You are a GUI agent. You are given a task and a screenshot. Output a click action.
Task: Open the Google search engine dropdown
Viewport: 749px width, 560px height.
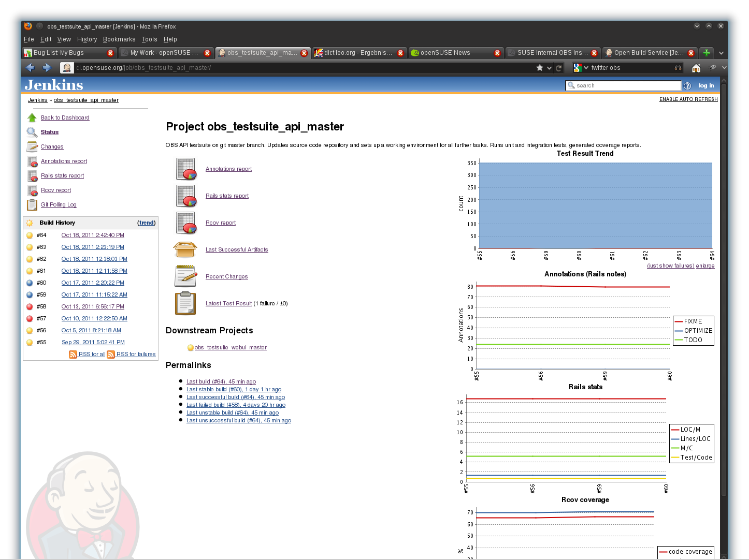(x=580, y=67)
